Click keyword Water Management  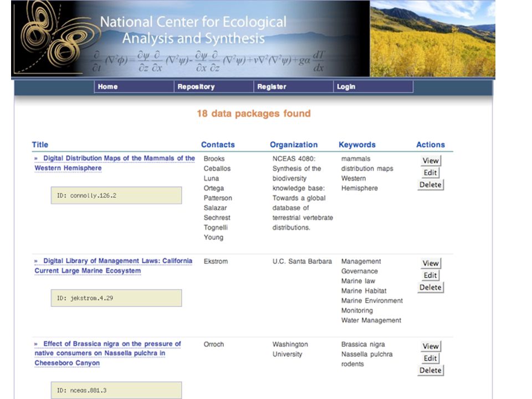point(371,320)
